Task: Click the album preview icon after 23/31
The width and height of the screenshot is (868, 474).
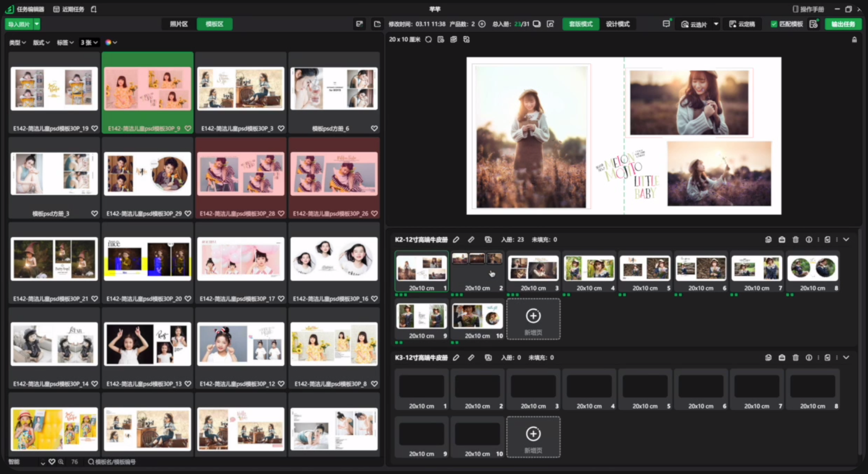Action: click(537, 24)
